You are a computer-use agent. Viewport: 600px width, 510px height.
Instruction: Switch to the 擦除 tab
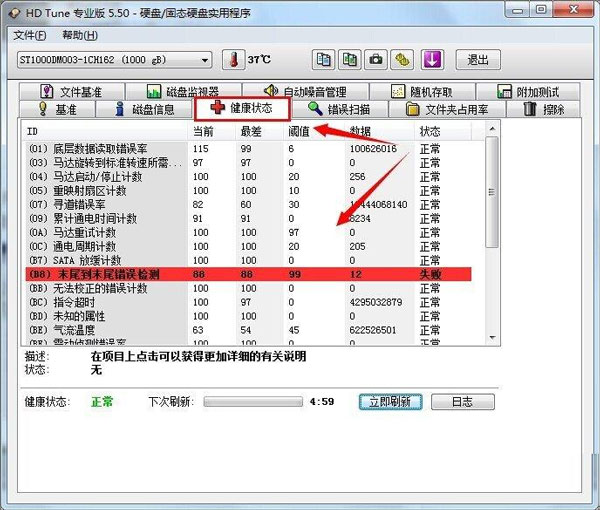(x=543, y=109)
